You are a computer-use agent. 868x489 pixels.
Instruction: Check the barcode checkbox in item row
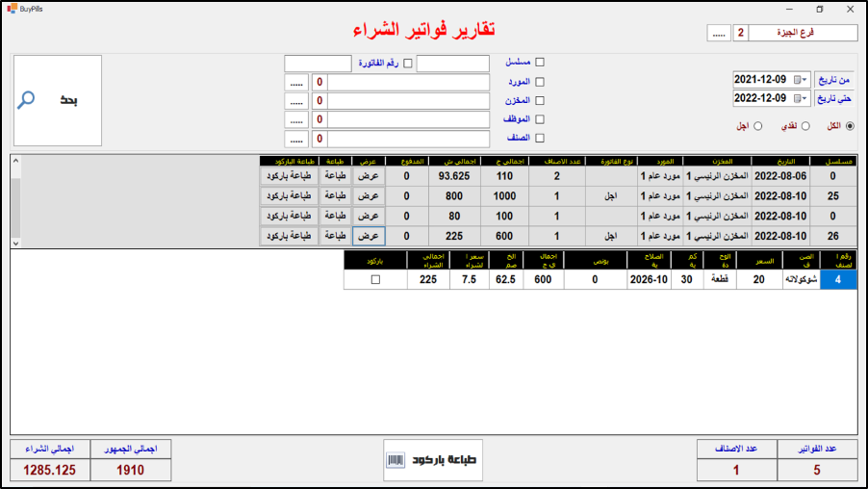[375, 279]
